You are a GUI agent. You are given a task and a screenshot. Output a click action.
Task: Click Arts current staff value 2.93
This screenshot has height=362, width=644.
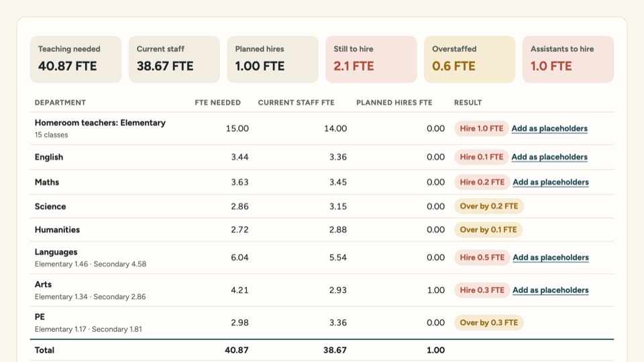click(338, 290)
